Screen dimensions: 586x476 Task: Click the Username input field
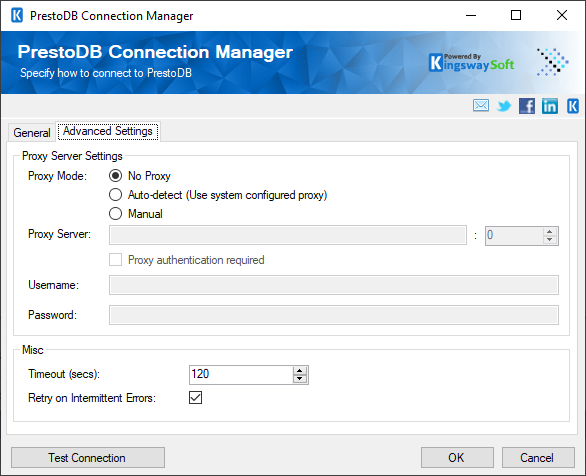(334, 285)
